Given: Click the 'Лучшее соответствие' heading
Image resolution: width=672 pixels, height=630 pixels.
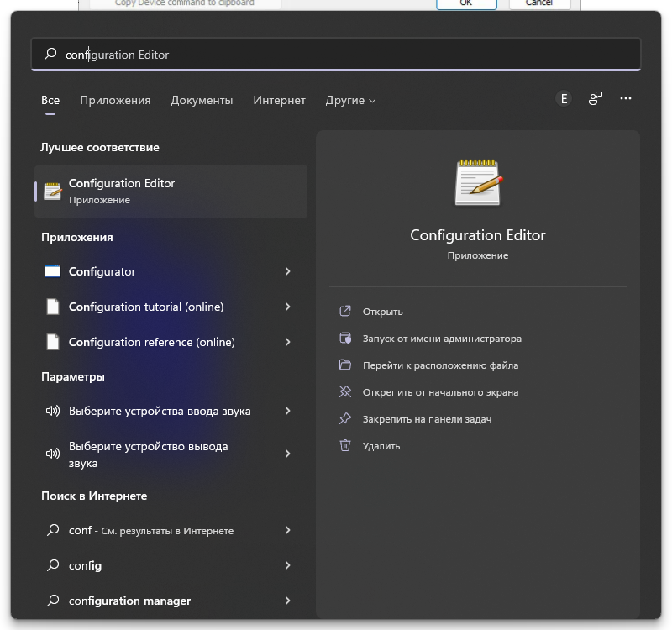Looking at the screenshot, I should tap(100, 148).
